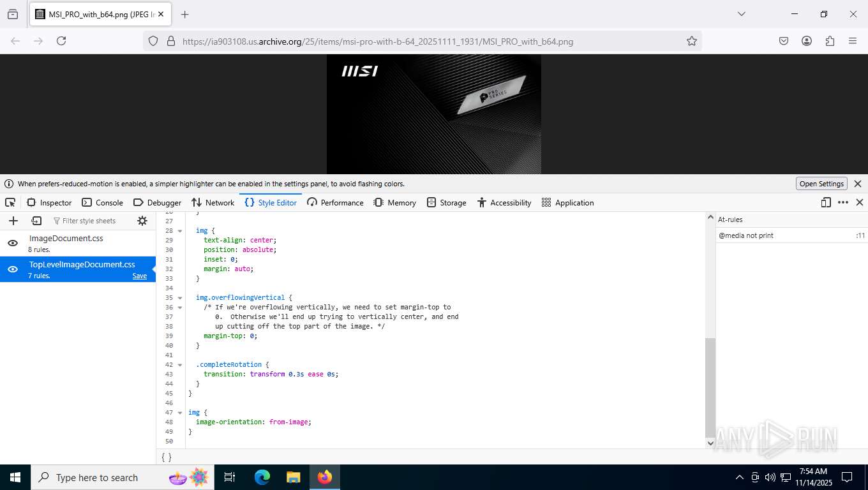
Task: Create a new style sheet
Action: click(x=13, y=221)
